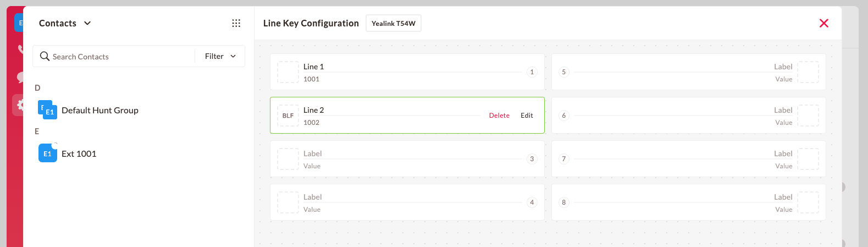Click the empty type box on Line 1
Image resolution: width=868 pixels, height=247 pixels.
[x=288, y=72]
